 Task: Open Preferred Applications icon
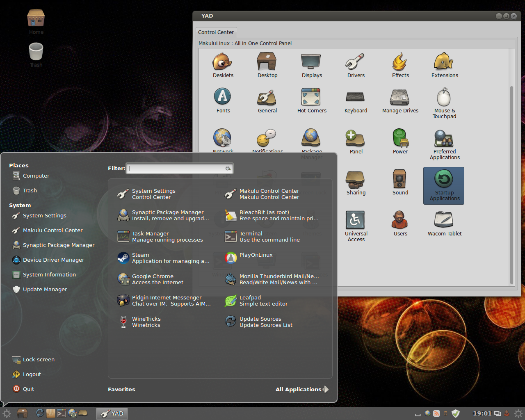pyautogui.click(x=445, y=144)
